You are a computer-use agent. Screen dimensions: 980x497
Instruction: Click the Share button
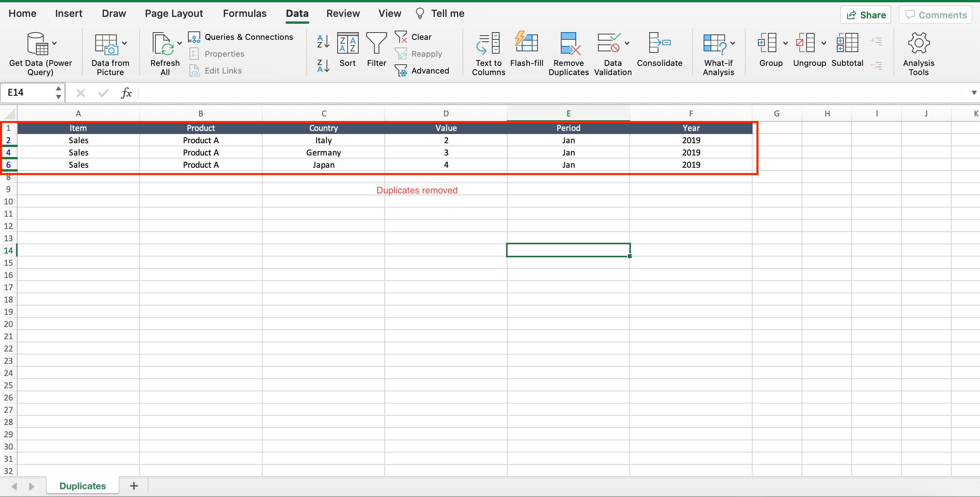[866, 15]
